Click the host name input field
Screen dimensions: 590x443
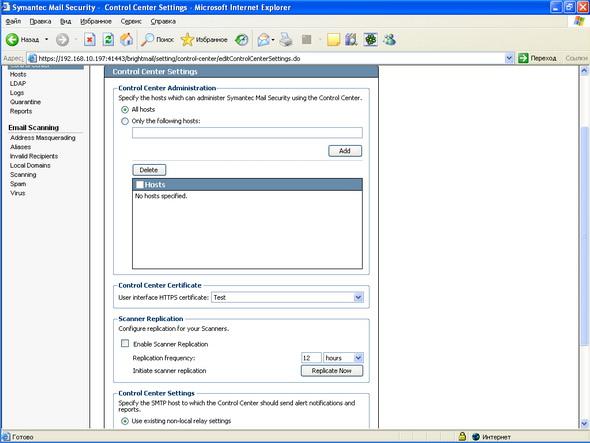[x=247, y=132]
